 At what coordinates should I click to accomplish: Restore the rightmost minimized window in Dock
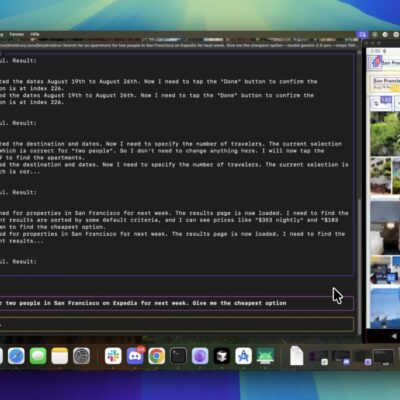[x=383, y=357]
